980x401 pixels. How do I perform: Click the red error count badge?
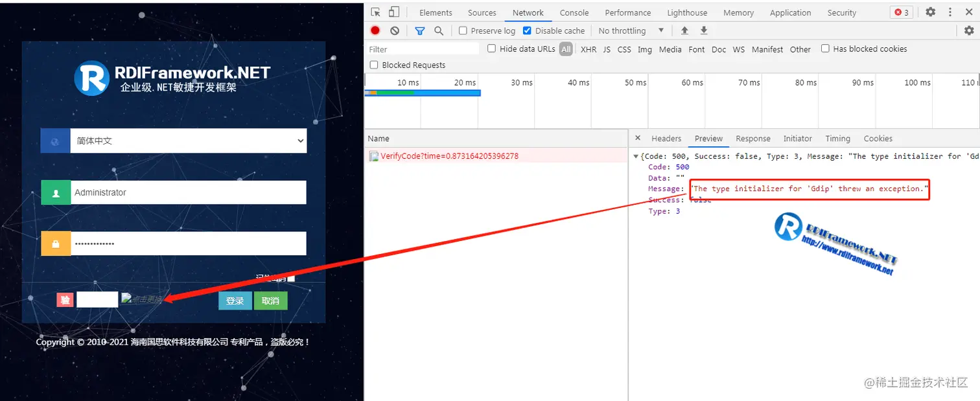click(902, 12)
